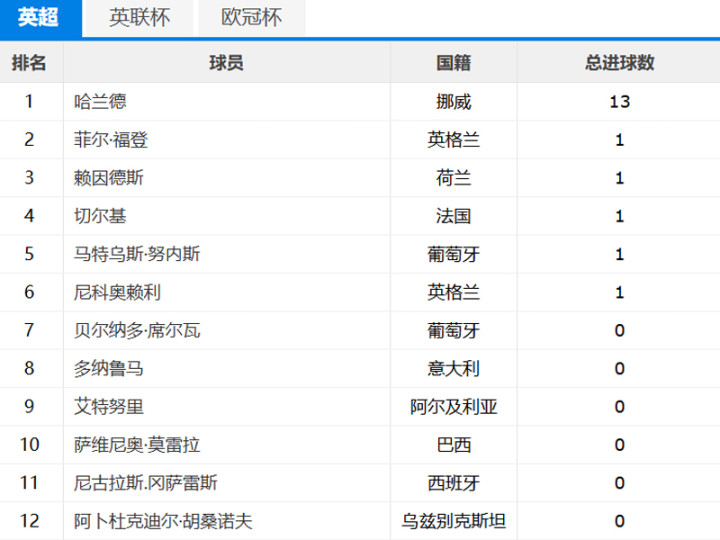Viewport: 720px width, 540px height.
Task: Click the 国籍 column header
Action: pos(454,62)
